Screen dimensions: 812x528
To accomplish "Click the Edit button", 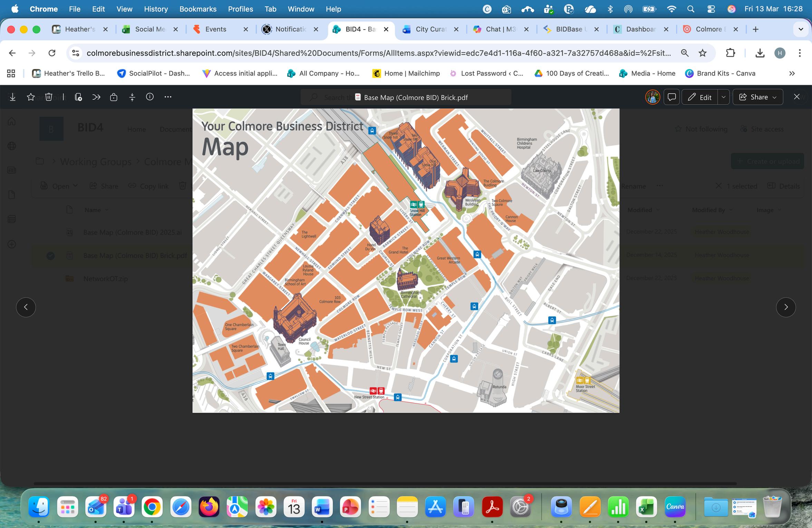I will 699,97.
